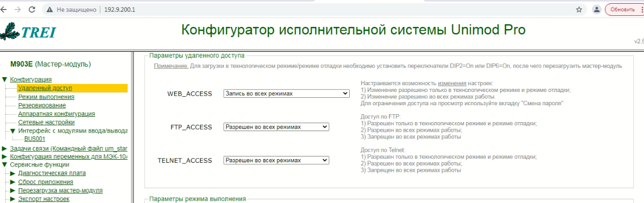This screenshot has height=203, width=644.
Task: Open the TELNET_ACCESS dropdown
Action: (x=276, y=160)
